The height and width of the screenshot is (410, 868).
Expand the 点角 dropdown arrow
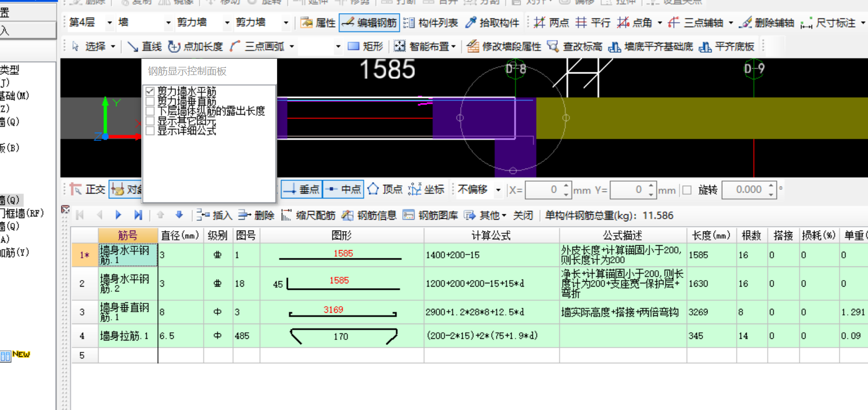(x=660, y=23)
